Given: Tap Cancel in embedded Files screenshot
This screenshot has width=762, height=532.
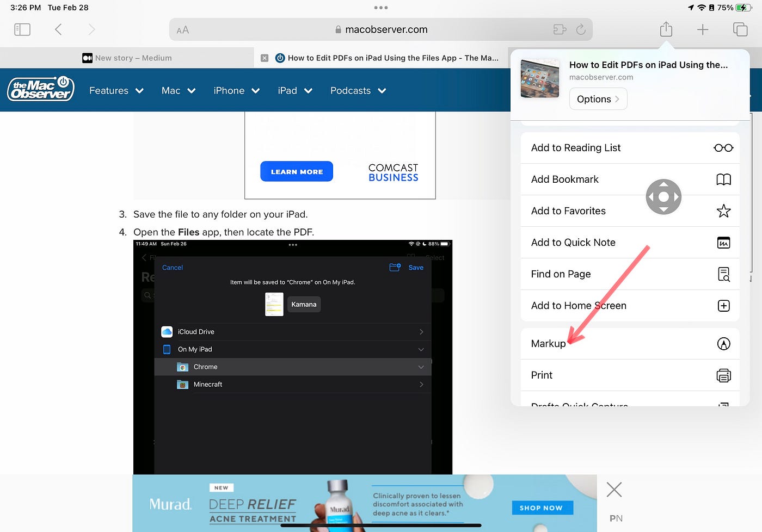Looking at the screenshot, I should (x=173, y=268).
